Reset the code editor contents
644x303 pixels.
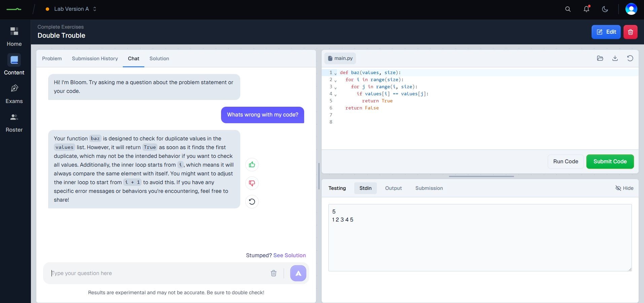tap(631, 58)
